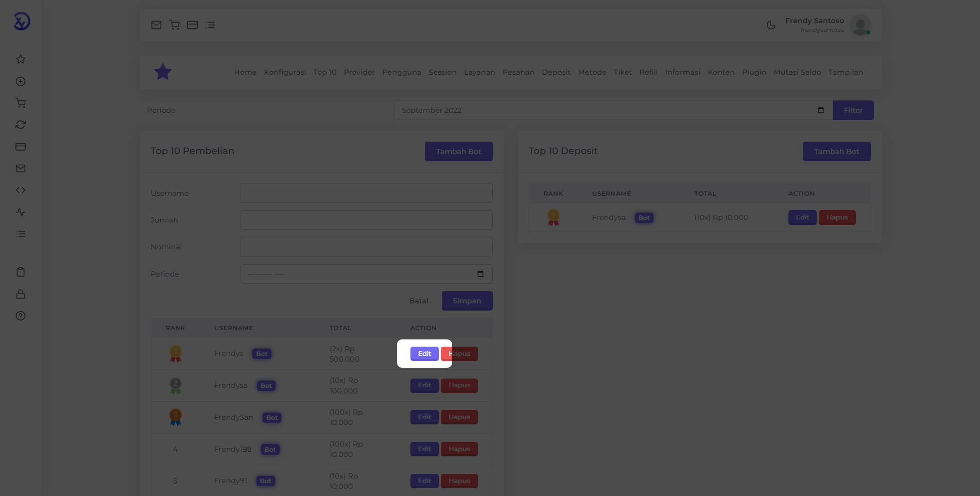Viewport: 980px width, 496px height.
Task: Open the Pengguna menu item
Action: click(402, 72)
